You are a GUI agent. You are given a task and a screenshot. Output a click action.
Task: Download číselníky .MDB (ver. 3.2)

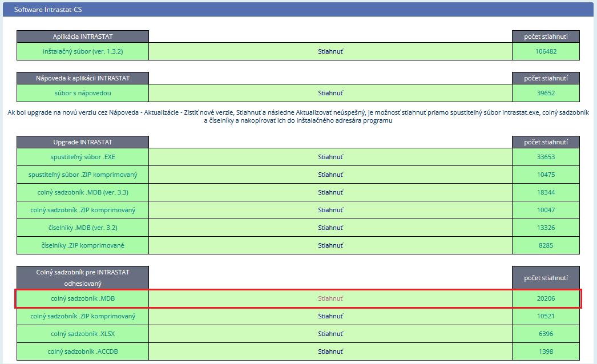tap(330, 228)
